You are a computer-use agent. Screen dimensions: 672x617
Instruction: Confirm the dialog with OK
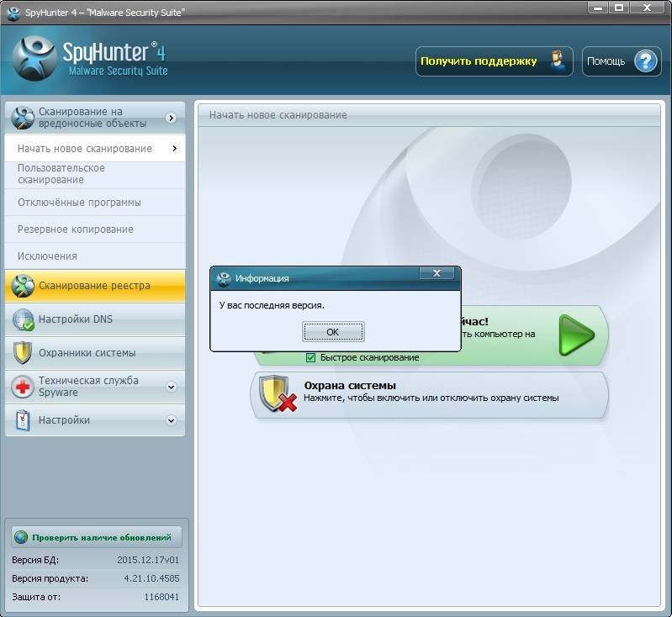(333, 332)
